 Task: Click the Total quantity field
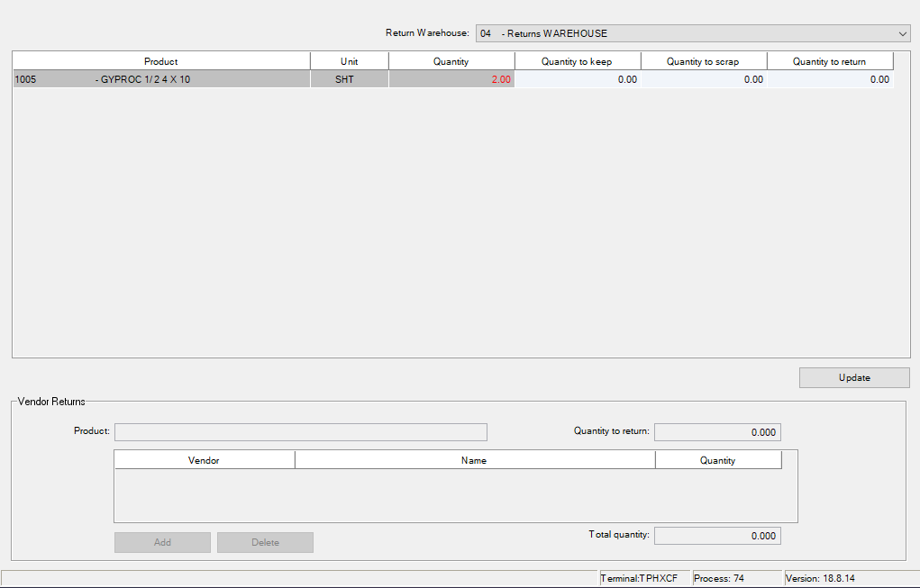[x=717, y=536]
